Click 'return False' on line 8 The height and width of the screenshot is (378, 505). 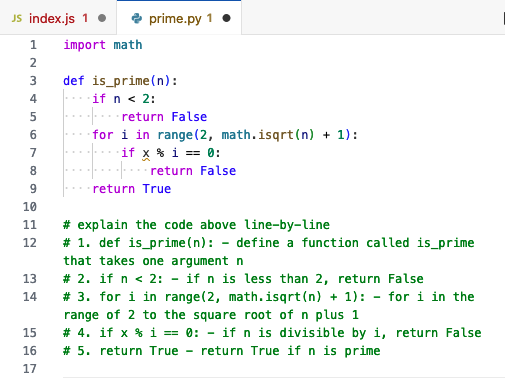coord(193,171)
